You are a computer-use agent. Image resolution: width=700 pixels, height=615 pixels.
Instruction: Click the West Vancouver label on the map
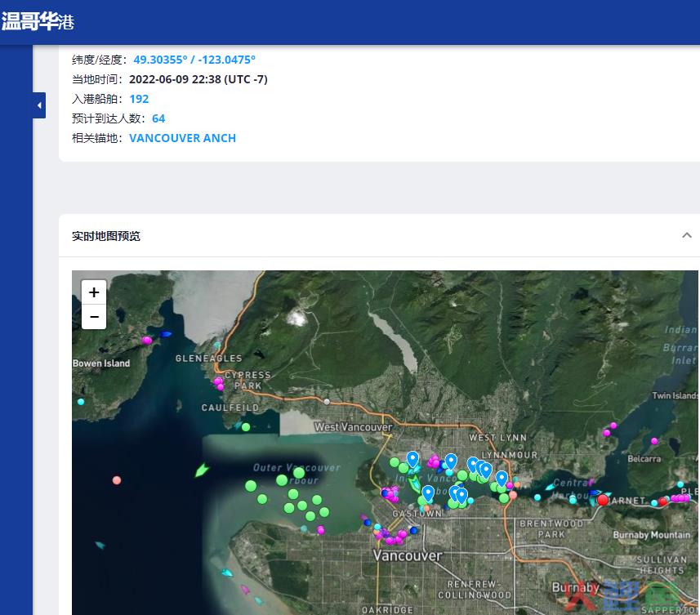coord(353,427)
